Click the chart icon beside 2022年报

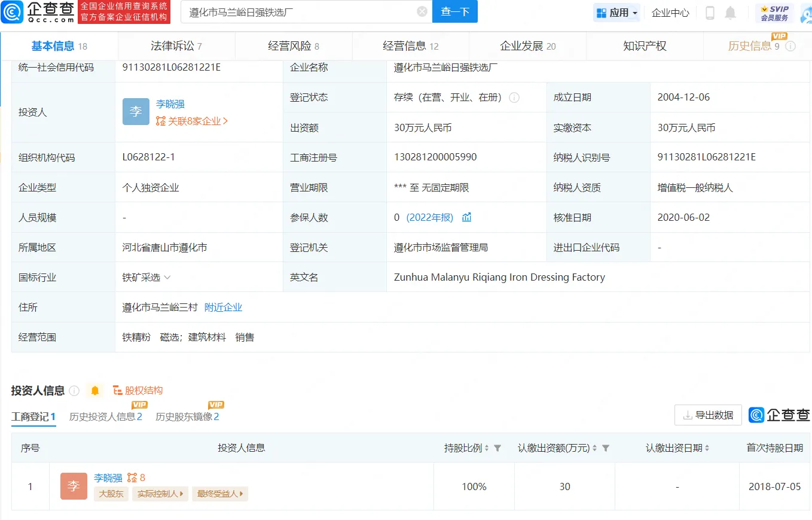[x=467, y=217]
